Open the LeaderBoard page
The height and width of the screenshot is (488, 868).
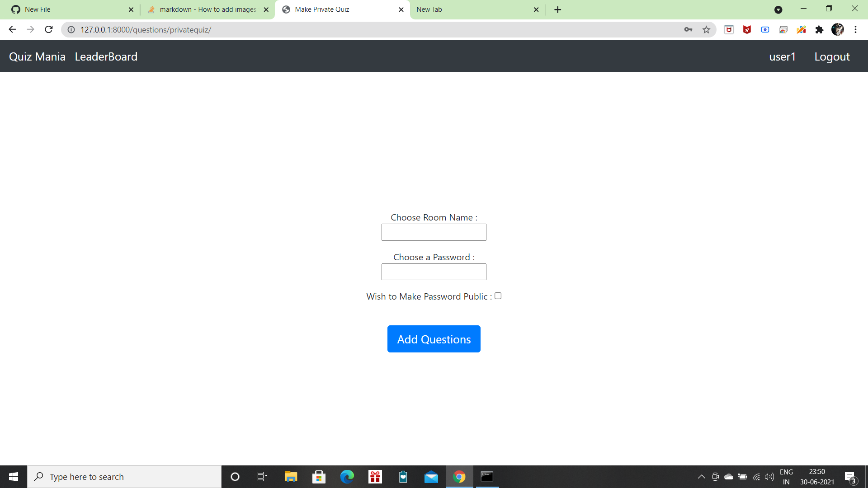pos(106,56)
